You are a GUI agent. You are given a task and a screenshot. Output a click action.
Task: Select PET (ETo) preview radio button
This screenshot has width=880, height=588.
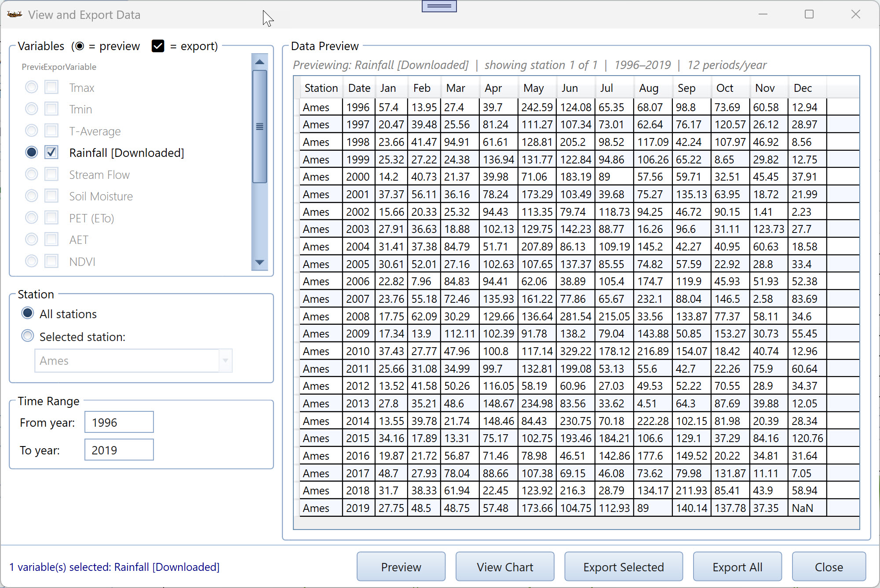[x=31, y=218]
